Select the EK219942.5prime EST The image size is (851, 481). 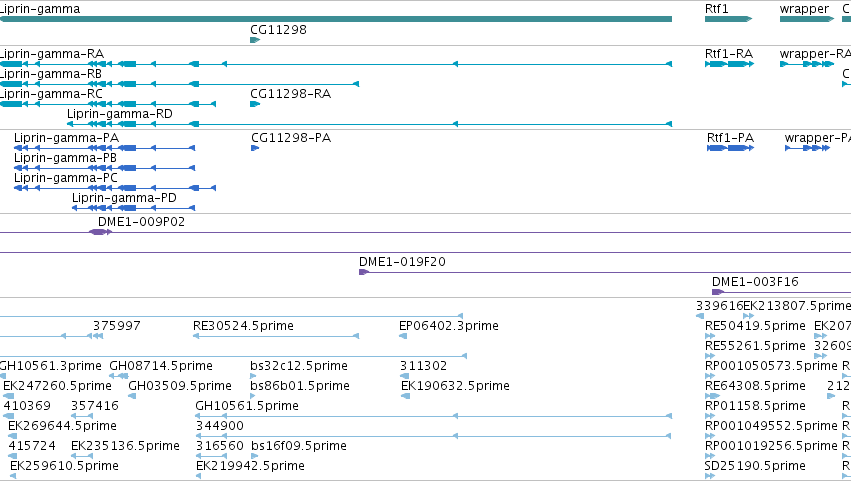(199, 477)
